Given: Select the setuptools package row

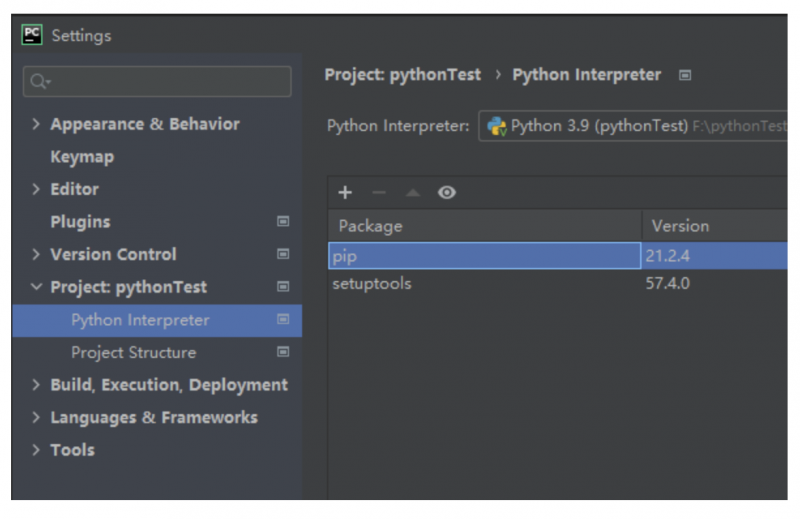Looking at the screenshot, I should click(371, 284).
